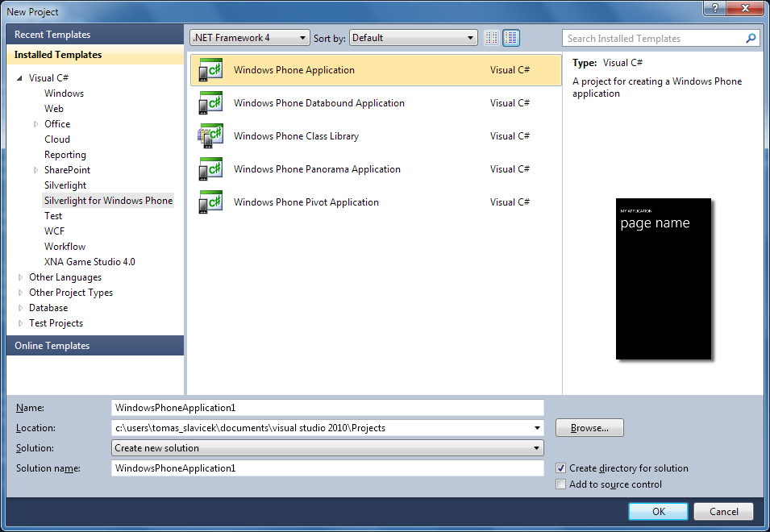The width and height of the screenshot is (770, 532).
Task: Select the Office category label
Action: tap(57, 123)
